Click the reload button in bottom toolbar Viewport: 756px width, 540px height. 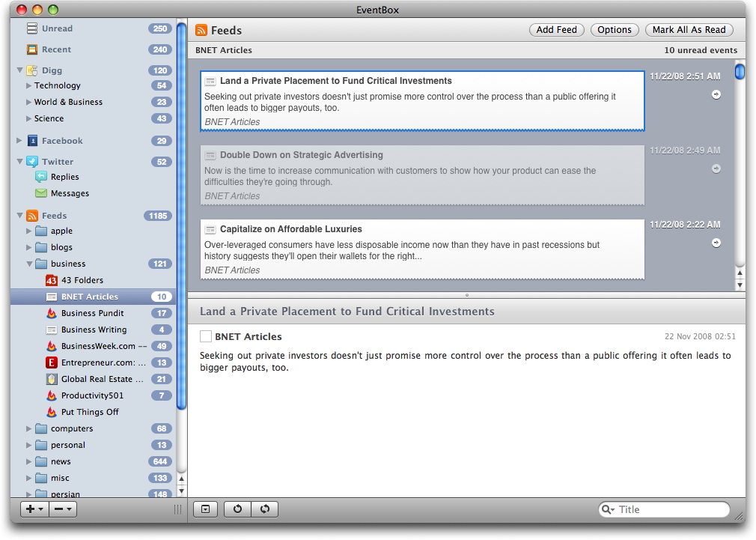click(x=238, y=509)
